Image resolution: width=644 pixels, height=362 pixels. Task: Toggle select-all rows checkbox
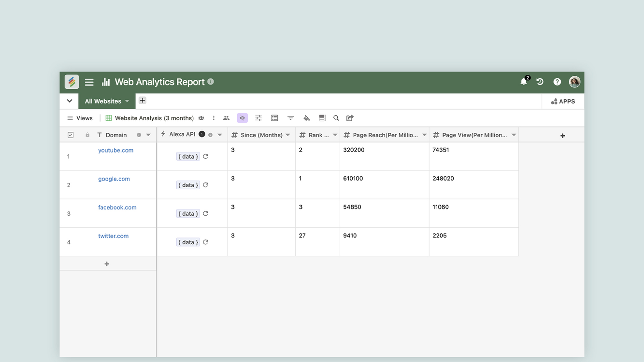coord(71,135)
